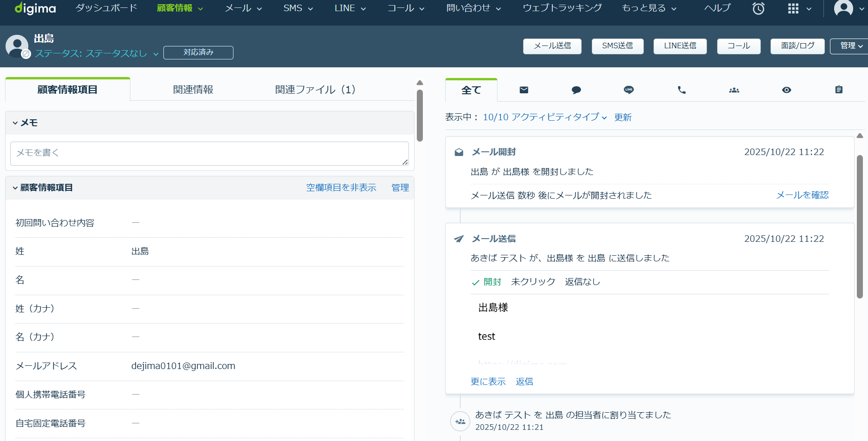Open the アクティビティタイプ filter dropdown

click(x=544, y=117)
